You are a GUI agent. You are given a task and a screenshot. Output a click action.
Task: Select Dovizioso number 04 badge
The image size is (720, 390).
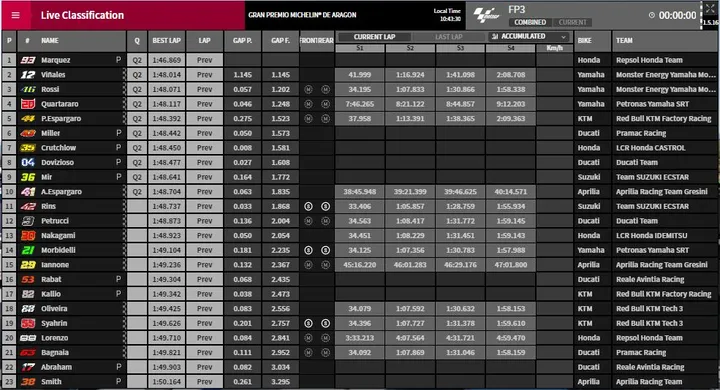click(x=28, y=163)
